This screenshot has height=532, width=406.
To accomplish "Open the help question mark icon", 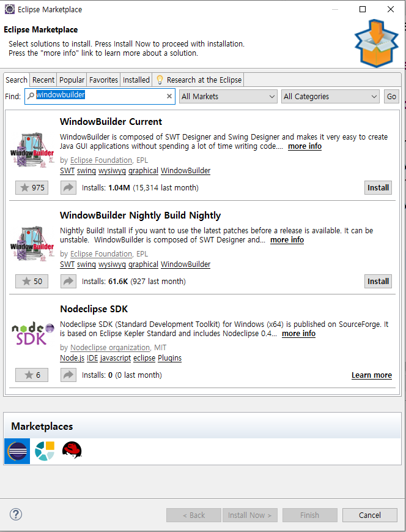I will pyautogui.click(x=16, y=514).
